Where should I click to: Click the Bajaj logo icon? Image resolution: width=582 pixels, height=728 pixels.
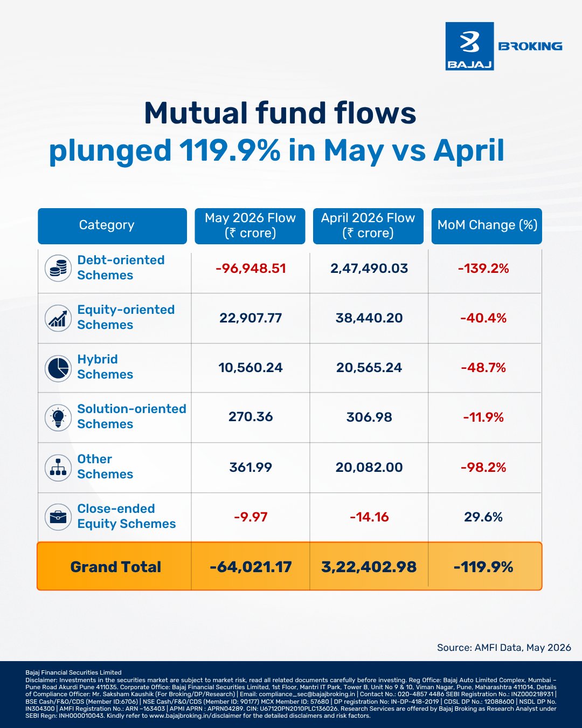tap(469, 46)
